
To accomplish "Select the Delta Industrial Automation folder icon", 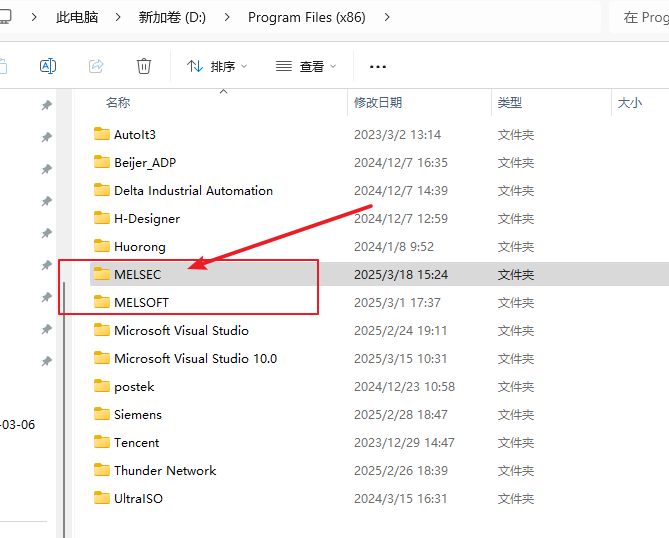I will 102,190.
